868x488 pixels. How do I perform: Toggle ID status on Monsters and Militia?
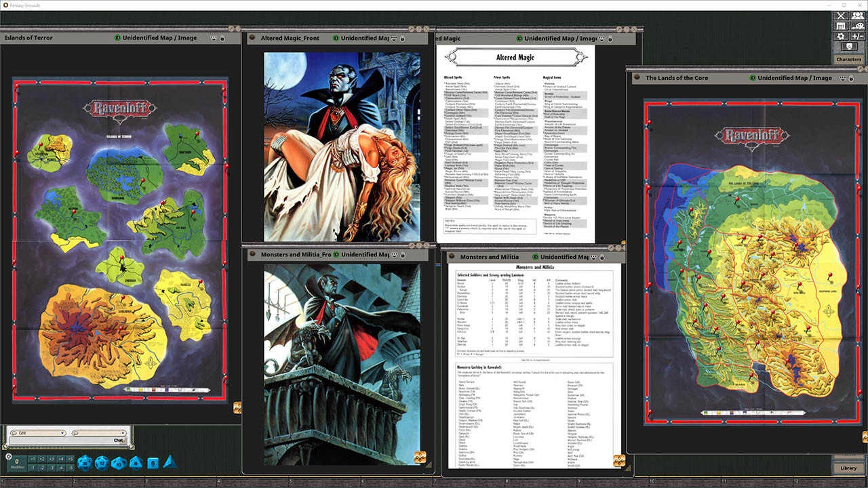click(x=535, y=258)
